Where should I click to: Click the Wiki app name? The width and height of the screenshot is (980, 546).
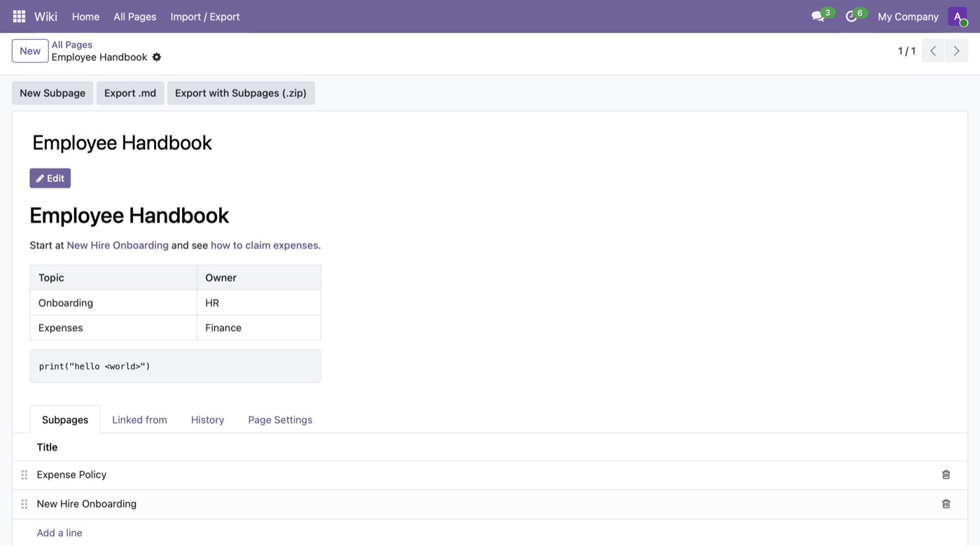tap(46, 16)
